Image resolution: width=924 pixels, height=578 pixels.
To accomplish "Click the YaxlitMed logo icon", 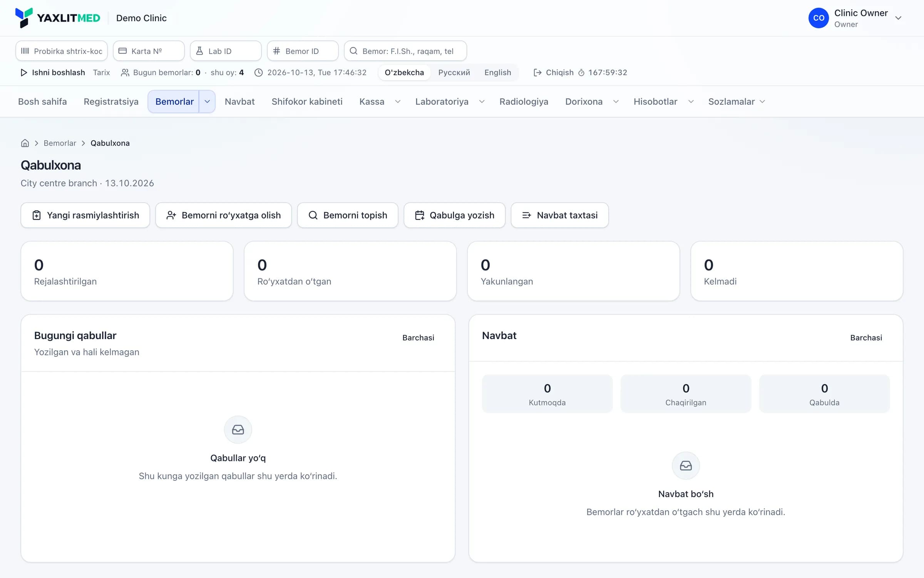I will [23, 18].
